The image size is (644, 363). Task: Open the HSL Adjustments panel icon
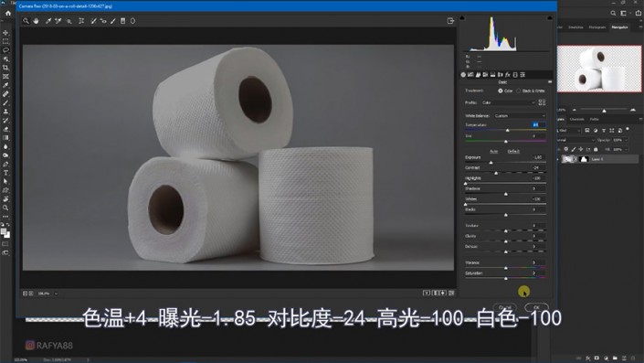[x=485, y=75]
